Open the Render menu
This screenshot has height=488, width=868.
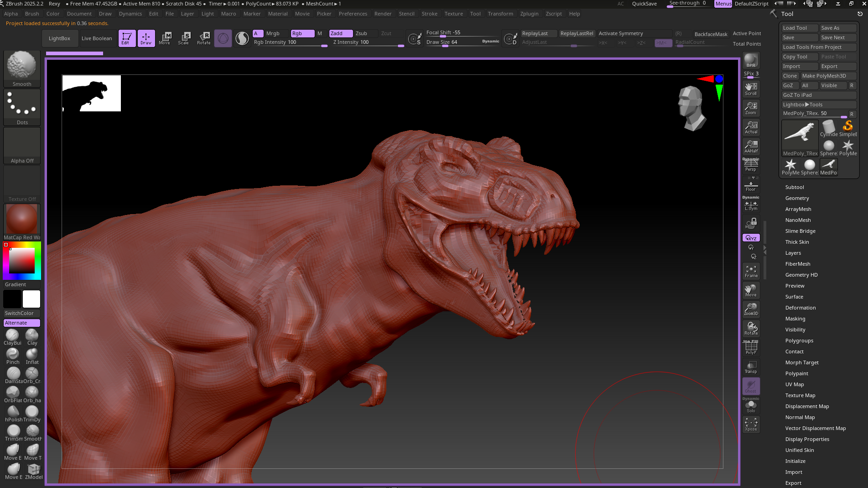pos(383,14)
